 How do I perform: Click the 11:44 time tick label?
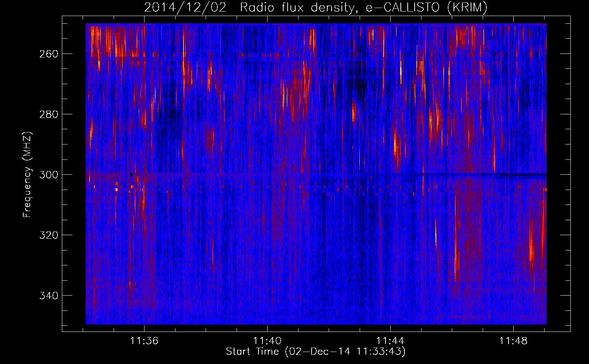click(391, 341)
